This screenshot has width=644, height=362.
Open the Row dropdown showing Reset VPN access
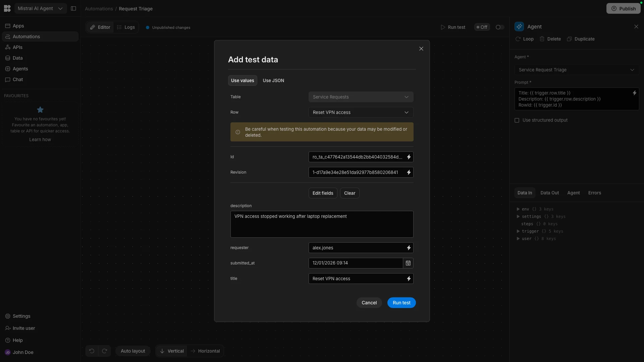361,112
